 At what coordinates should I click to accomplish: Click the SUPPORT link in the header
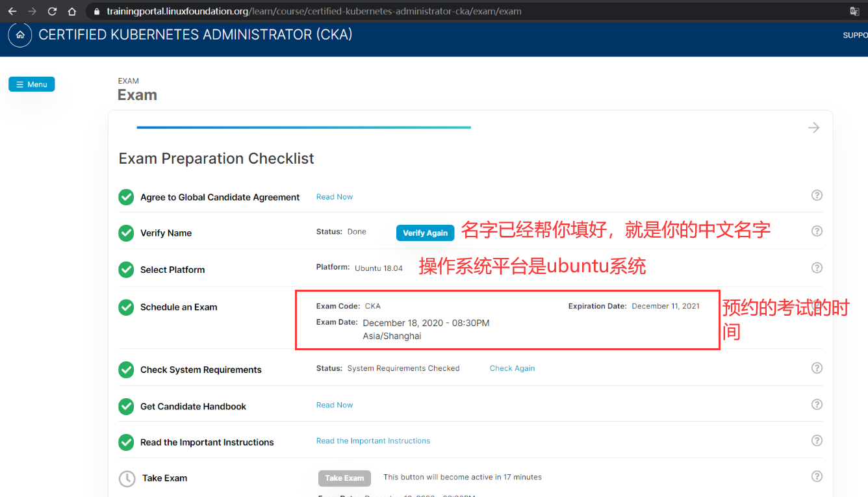[x=855, y=35]
